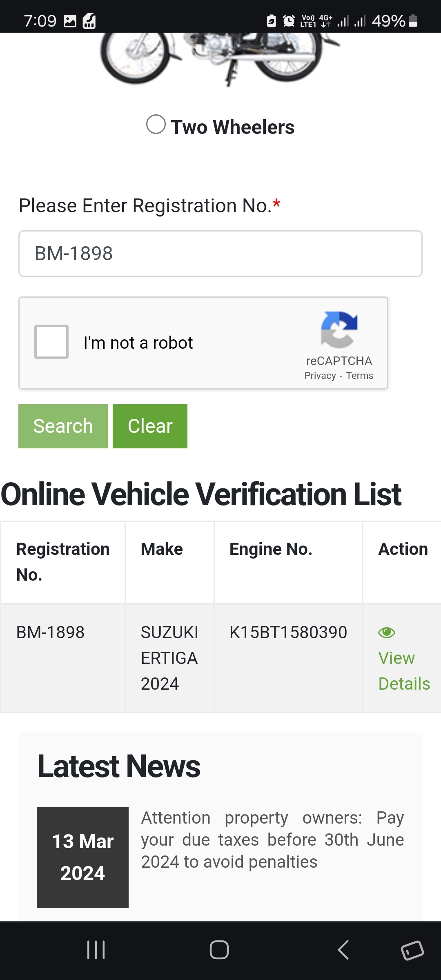The height and width of the screenshot is (980, 441).
Task: Click the Clear button
Action: tap(150, 426)
